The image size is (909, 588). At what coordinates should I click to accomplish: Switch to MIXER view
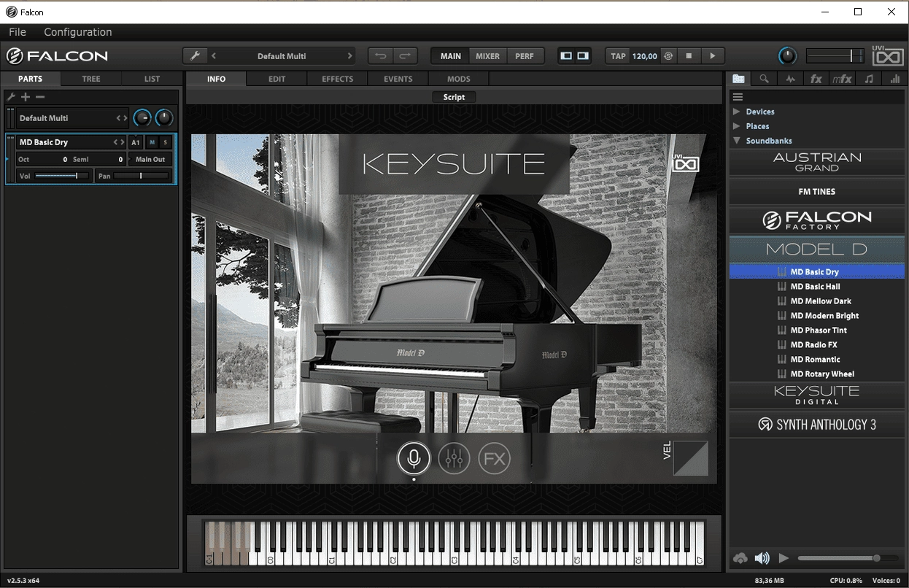pyautogui.click(x=488, y=56)
